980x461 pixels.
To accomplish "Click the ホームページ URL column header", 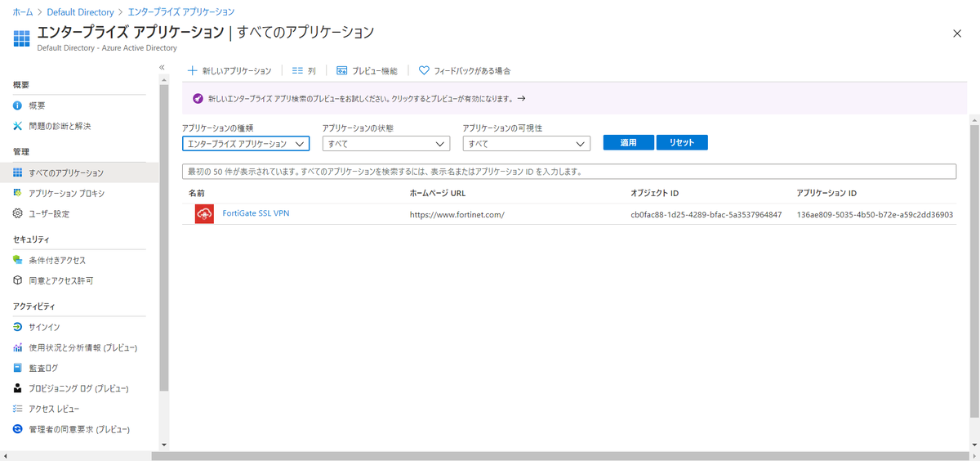I will (437, 194).
